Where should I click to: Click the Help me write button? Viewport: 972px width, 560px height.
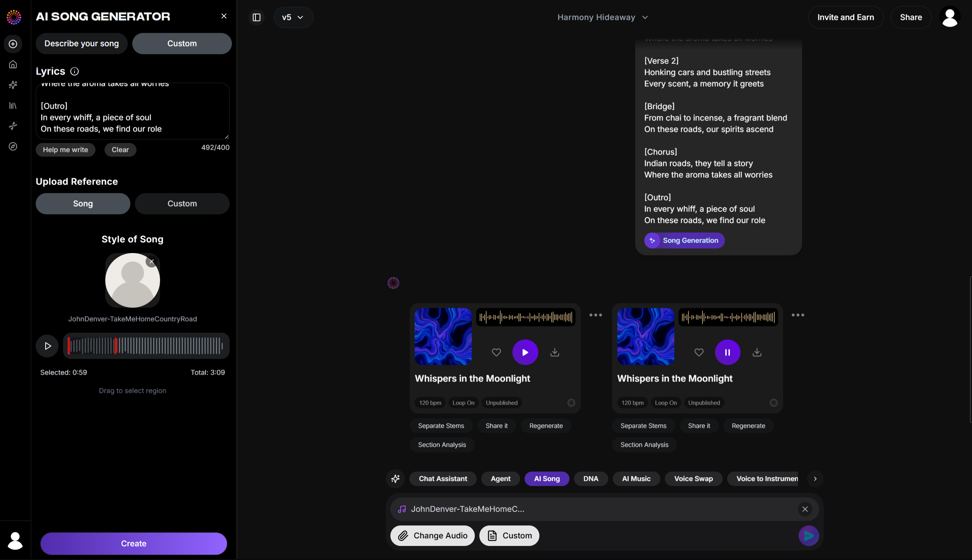tap(65, 150)
